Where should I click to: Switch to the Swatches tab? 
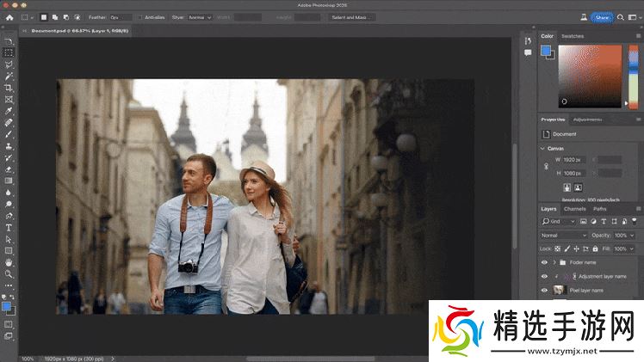click(x=573, y=36)
